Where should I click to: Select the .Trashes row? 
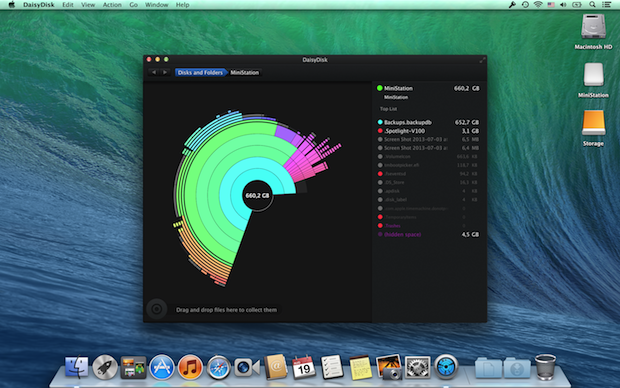(x=428, y=226)
